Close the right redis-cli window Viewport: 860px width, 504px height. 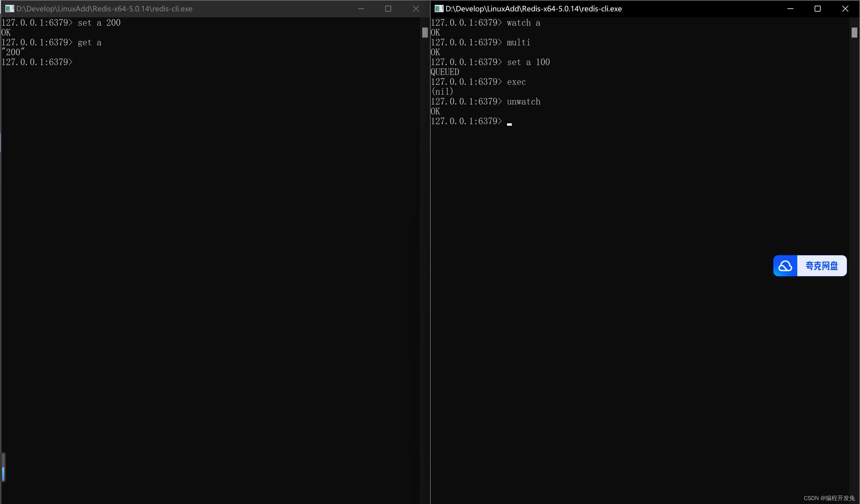[x=845, y=9]
